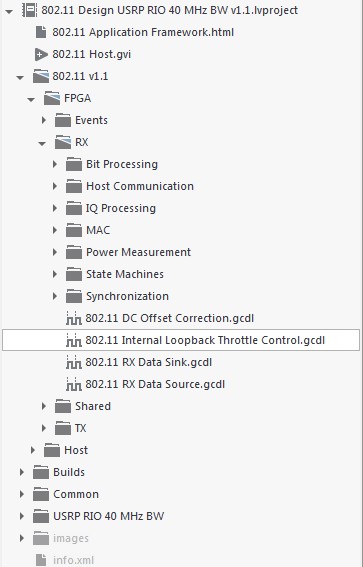Expand the Host folder arrow
This screenshot has width=363, height=567.
pyautogui.click(x=33, y=450)
